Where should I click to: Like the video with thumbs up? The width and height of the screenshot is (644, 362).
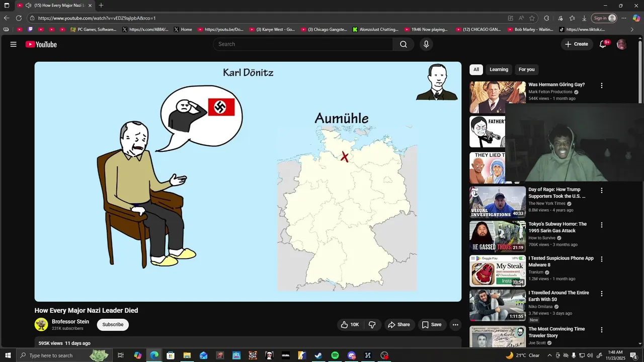[x=350, y=325]
